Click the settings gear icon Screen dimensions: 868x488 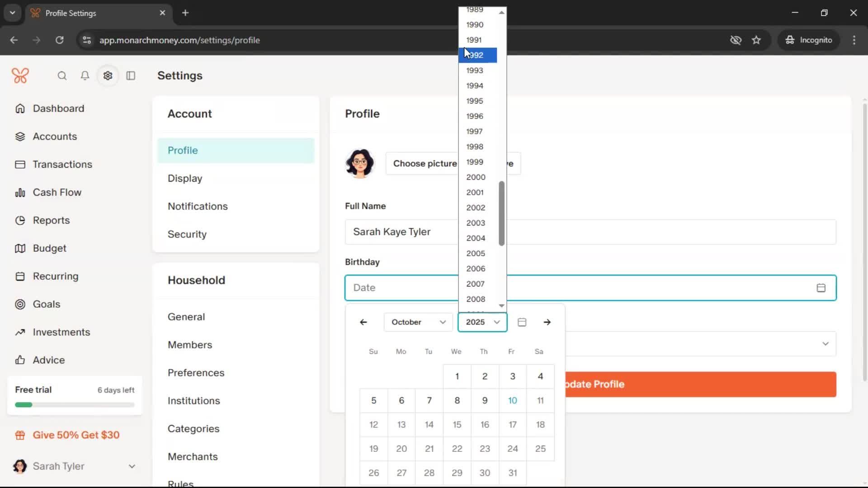108,76
